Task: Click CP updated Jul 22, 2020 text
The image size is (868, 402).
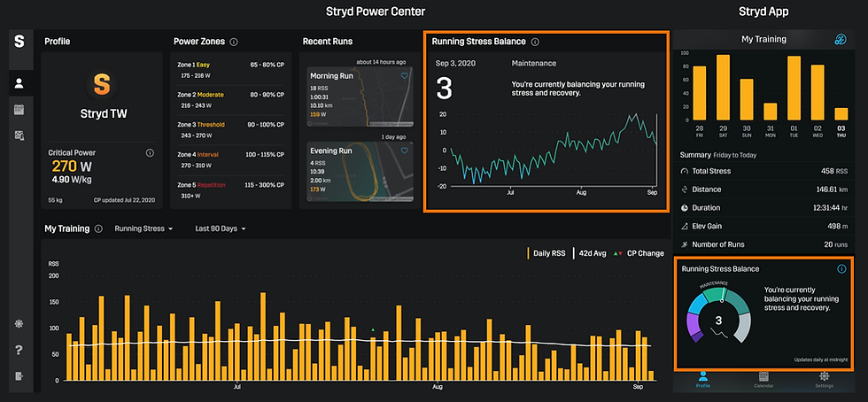Action: click(x=124, y=199)
